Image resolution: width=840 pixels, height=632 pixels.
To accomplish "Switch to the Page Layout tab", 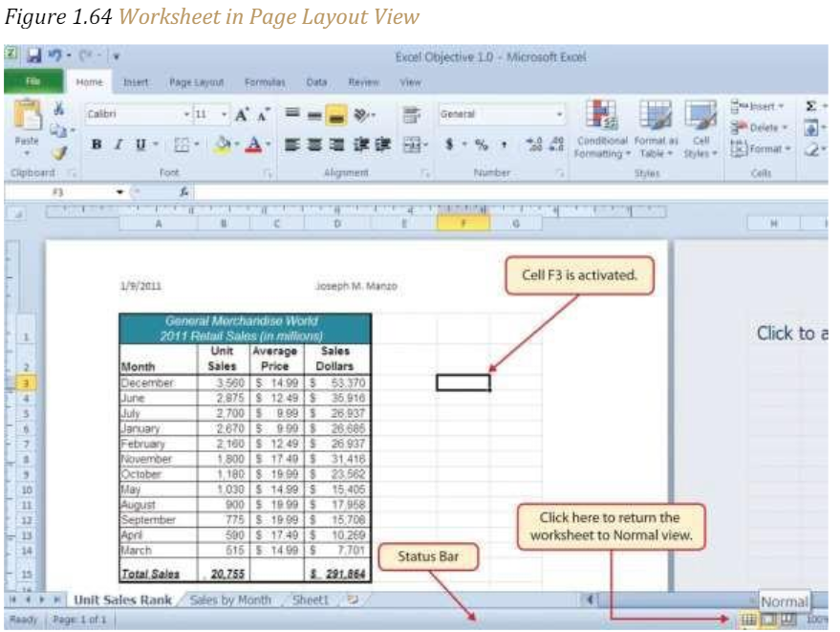I will pos(196,82).
